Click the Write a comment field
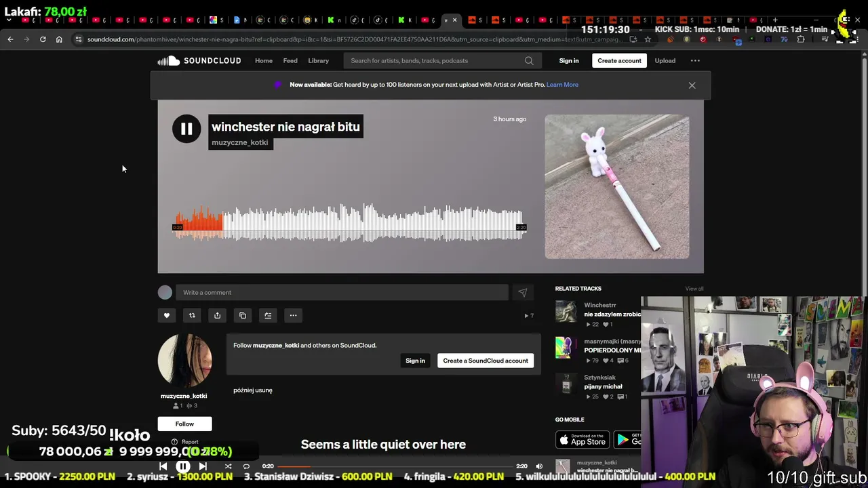Image resolution: width=868 pixels, height=488 pixels. pos(342,292)
